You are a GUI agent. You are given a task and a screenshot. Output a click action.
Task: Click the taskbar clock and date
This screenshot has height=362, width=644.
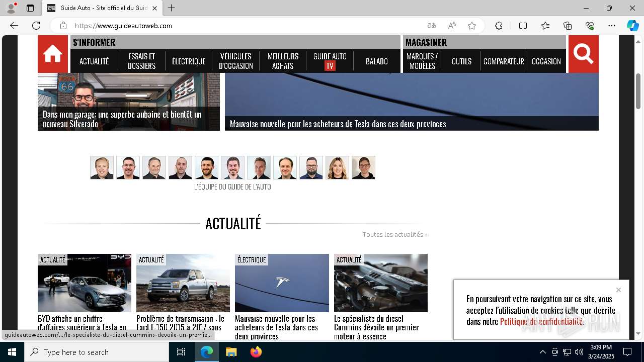click(x=601, y=352)
